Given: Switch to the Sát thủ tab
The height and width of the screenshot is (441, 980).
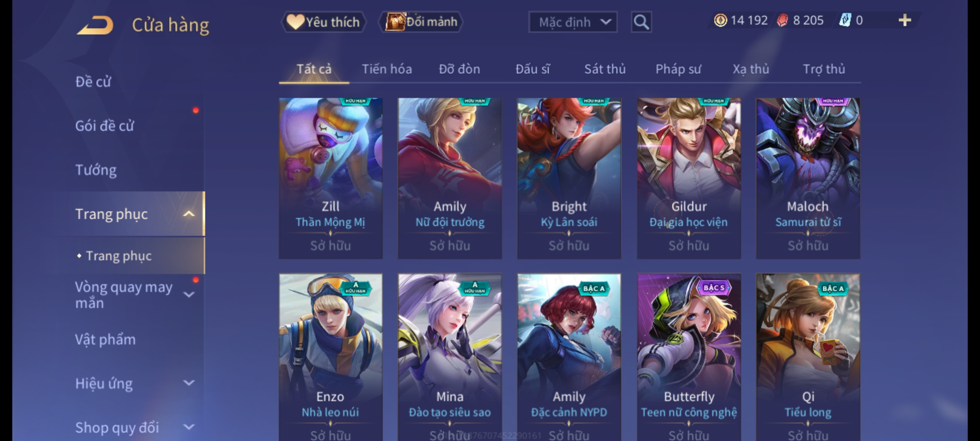Looking at the screenshot, I should point(605,69).
